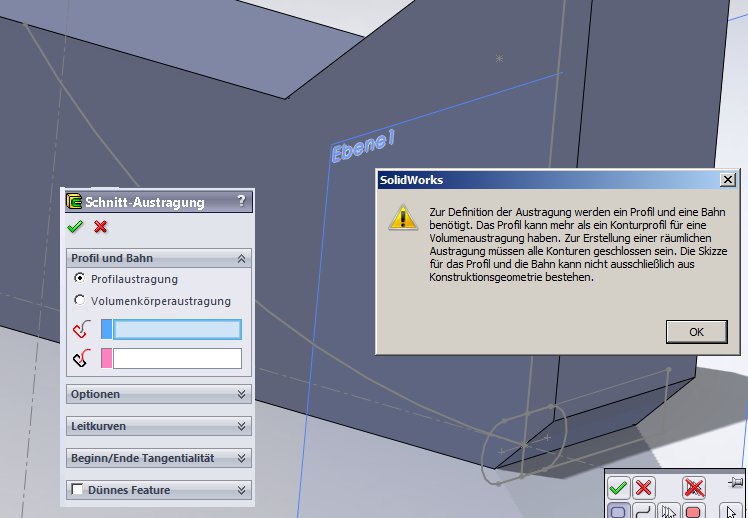Click the profile sketch icon beside blue field
The height and width of the screenshot is (518, 748).
pos(82,329)
